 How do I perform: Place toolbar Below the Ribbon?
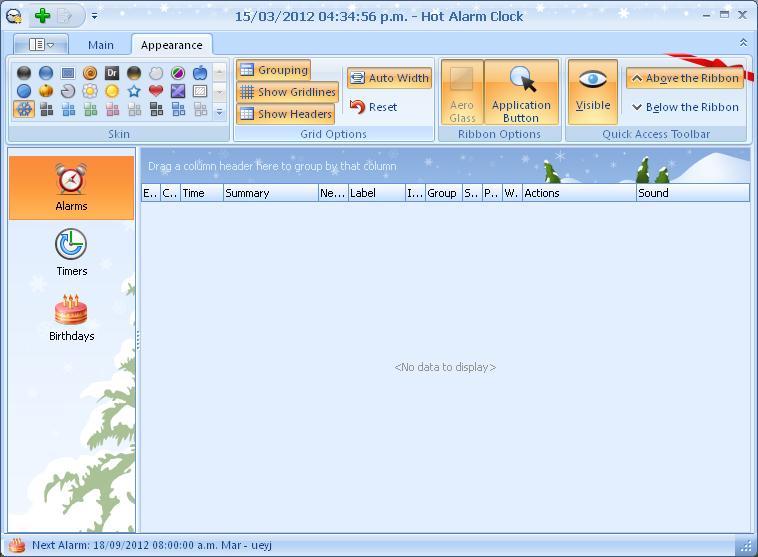tap(685, 107)
